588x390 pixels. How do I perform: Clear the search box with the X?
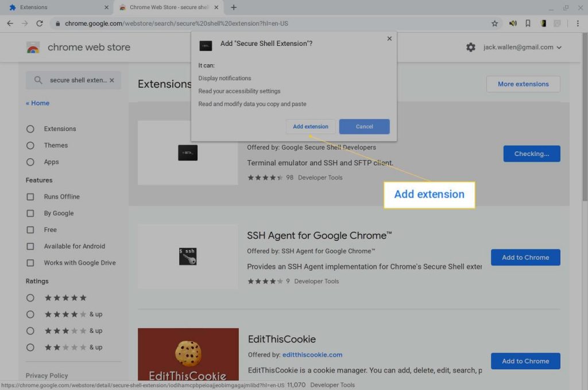[x=112, y=80]
